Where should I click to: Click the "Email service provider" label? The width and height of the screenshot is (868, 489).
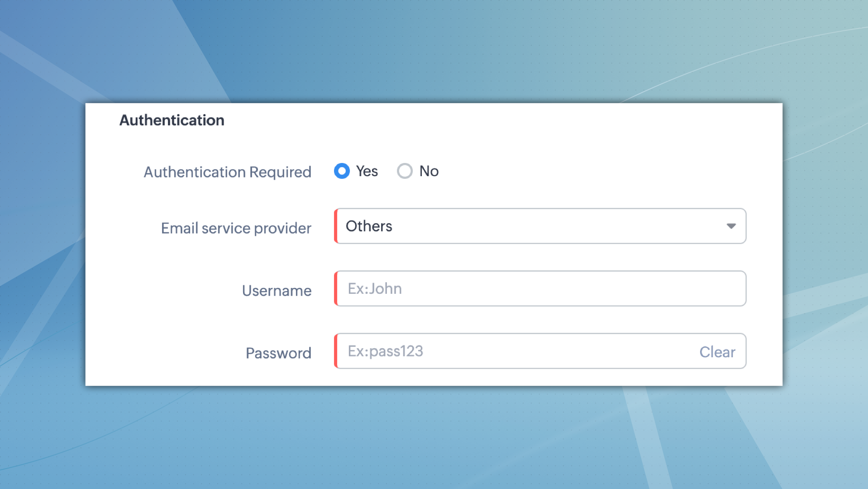pos(236,228)
